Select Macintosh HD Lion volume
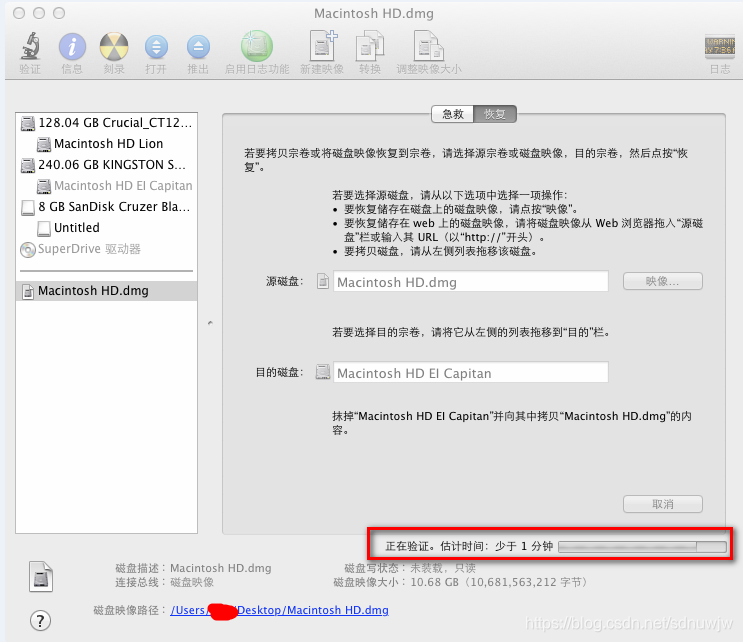This screenshot has height=642, width=743. [107, 144]
